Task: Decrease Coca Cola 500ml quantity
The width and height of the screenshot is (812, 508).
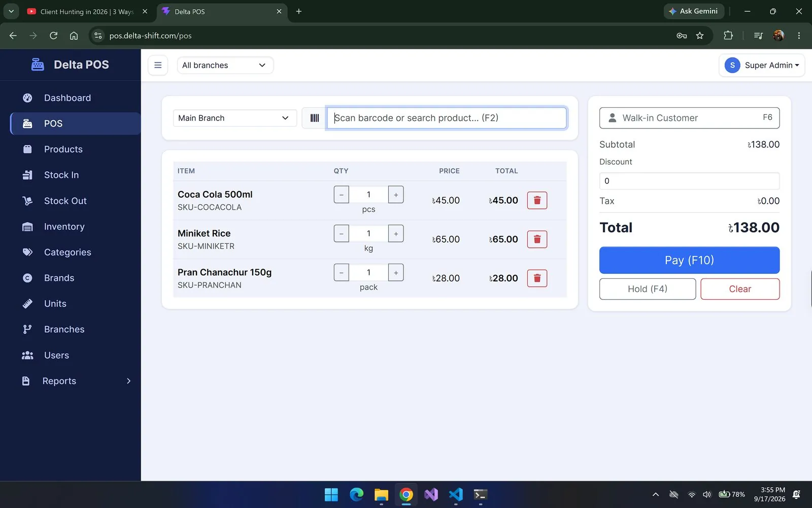Action: pyautogui.click(x=342, y=195)
